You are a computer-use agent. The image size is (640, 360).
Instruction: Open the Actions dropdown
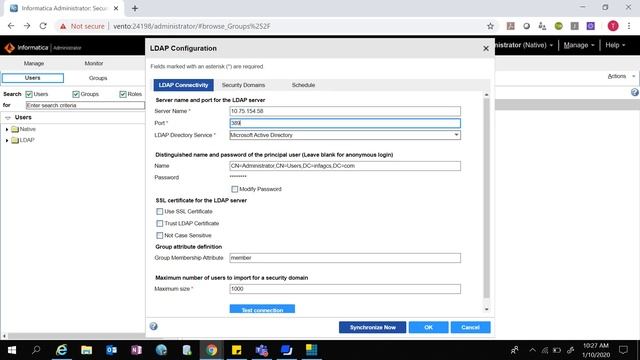click(621, 76)
